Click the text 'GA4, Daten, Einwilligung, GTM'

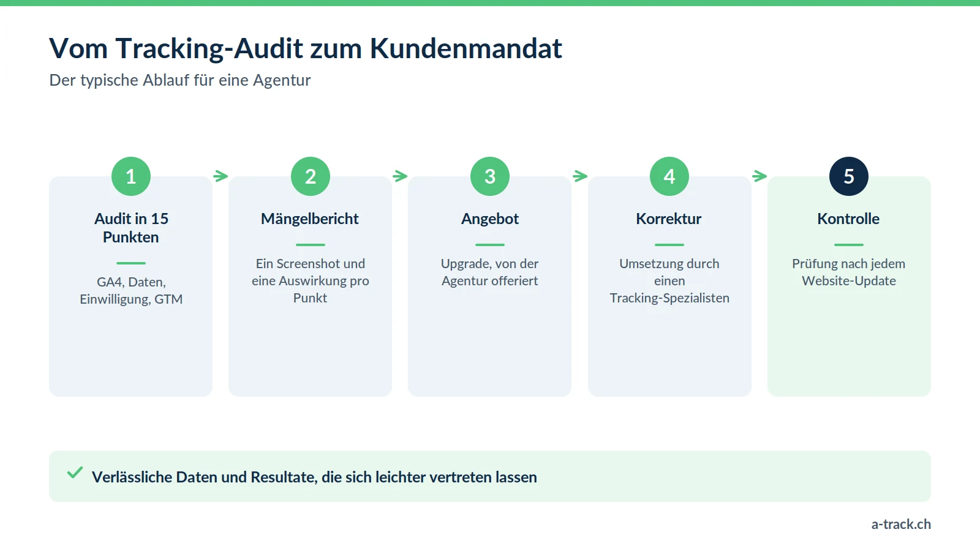(x=131, y=291)
